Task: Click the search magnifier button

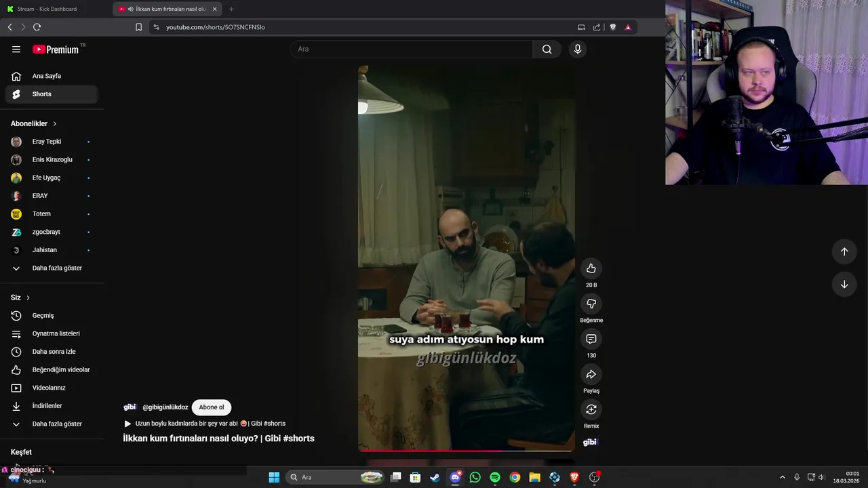Action: pyautogui.click(x=547, y=49)
